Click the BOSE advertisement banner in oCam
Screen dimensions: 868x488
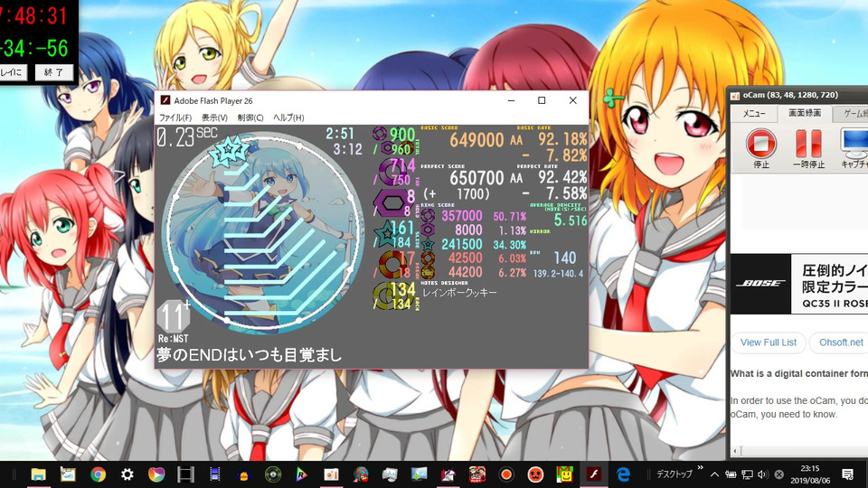point(799,284)
